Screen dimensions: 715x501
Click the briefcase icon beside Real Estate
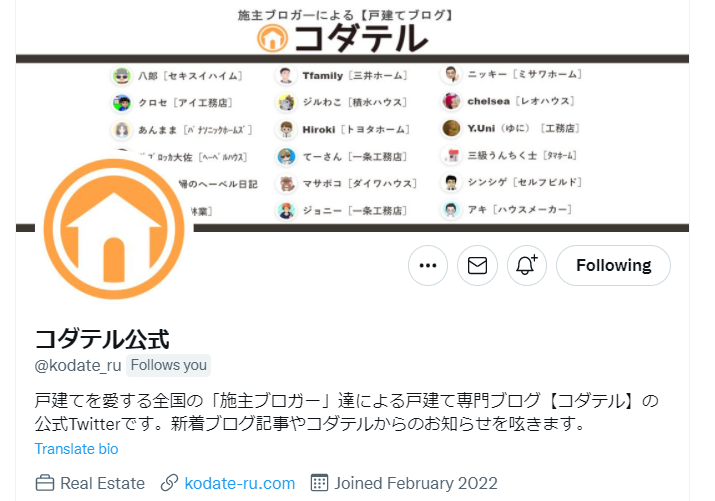pos(45,483)
